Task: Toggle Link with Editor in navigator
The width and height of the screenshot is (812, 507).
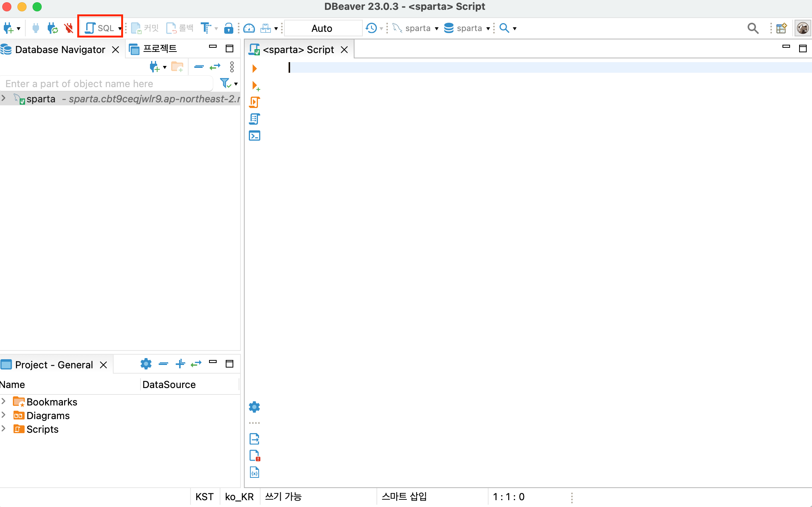Action: (x=215, y=67)
